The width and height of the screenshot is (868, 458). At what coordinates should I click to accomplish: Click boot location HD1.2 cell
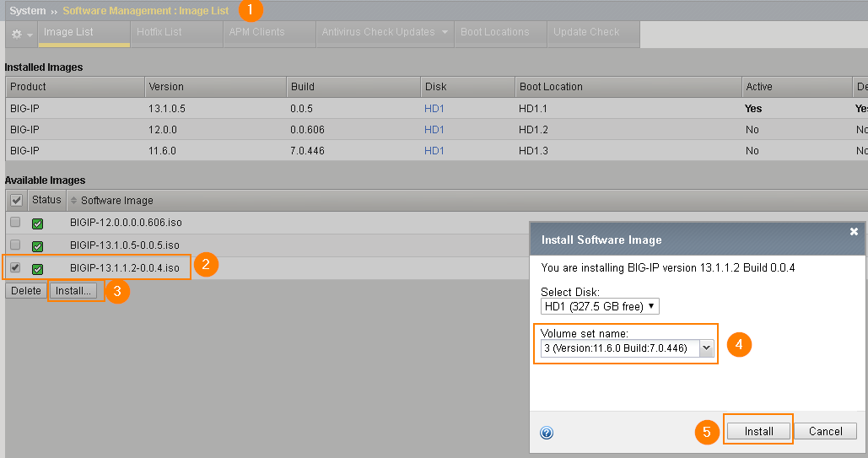(x=533, y=130)
